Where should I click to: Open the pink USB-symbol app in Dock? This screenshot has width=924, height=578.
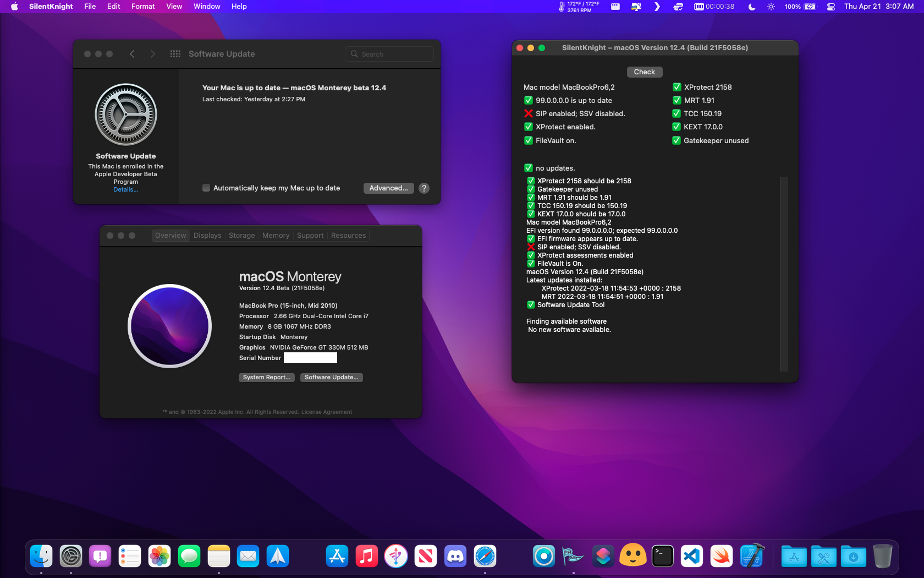click(396, 556)
